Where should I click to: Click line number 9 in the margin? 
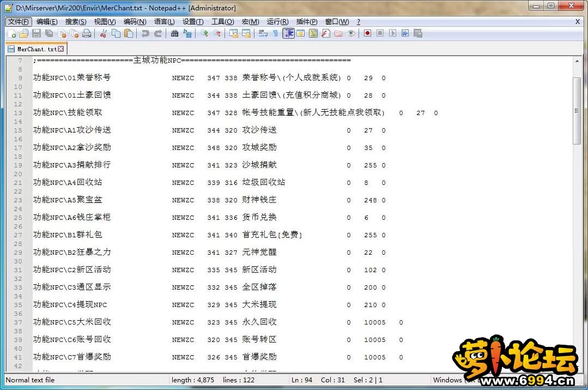(x=20, y=78)
